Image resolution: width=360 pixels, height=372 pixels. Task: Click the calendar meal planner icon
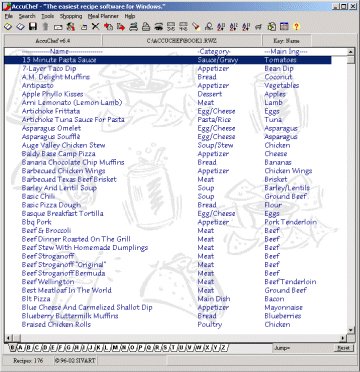284,27
